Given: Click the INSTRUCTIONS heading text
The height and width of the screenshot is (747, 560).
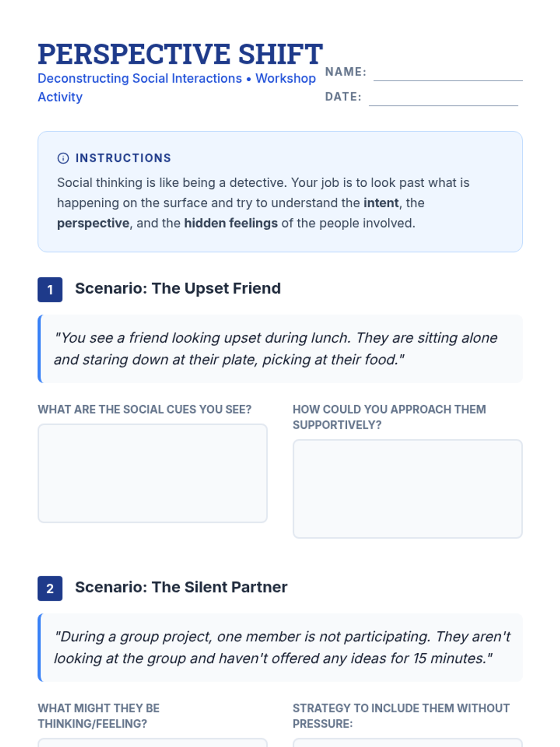Looking at the screenshot, I should tap(123, 158).
